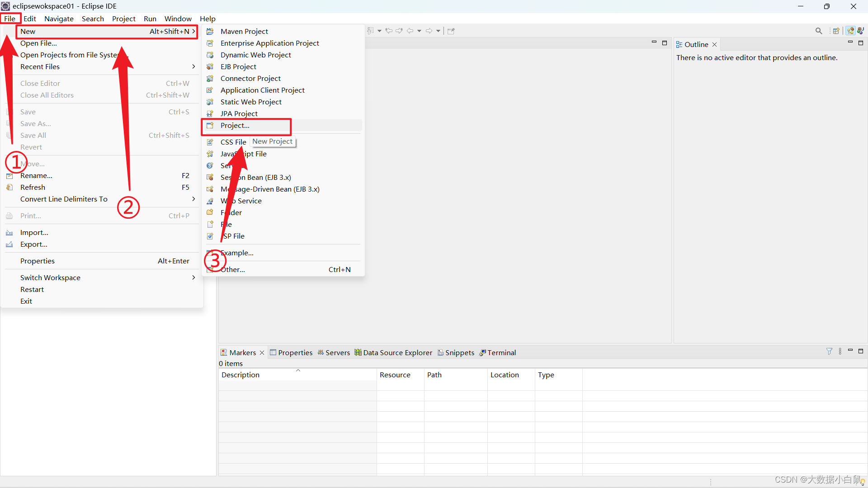
Task: Select the Java perspective icon
Action: coord(861,31)
